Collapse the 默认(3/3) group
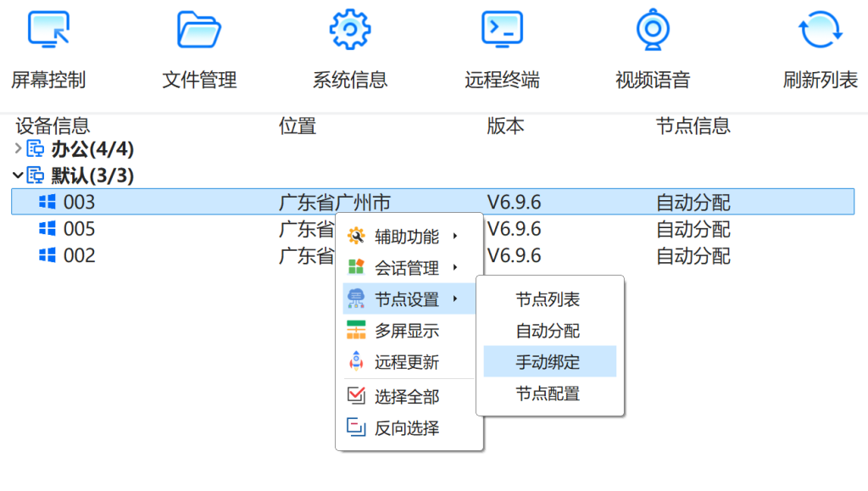 tap(19, 176)
